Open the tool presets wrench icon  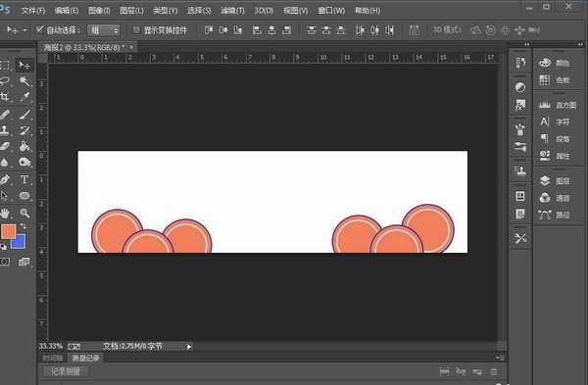pyautogui.click(x=520, y=238)
